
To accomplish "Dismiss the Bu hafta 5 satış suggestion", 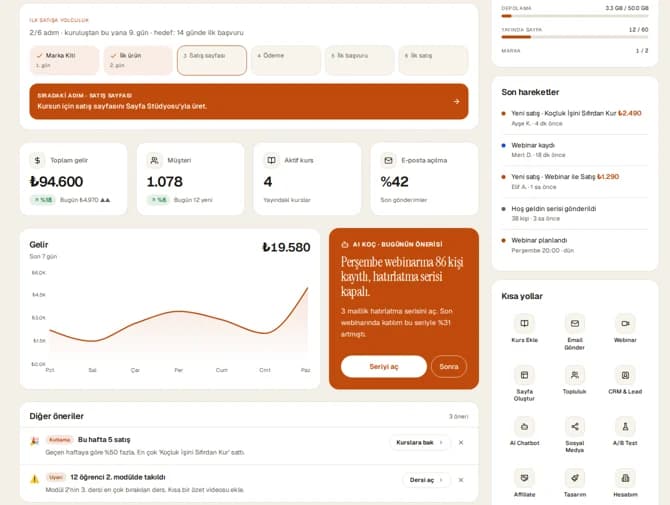I will click(461, 443).
